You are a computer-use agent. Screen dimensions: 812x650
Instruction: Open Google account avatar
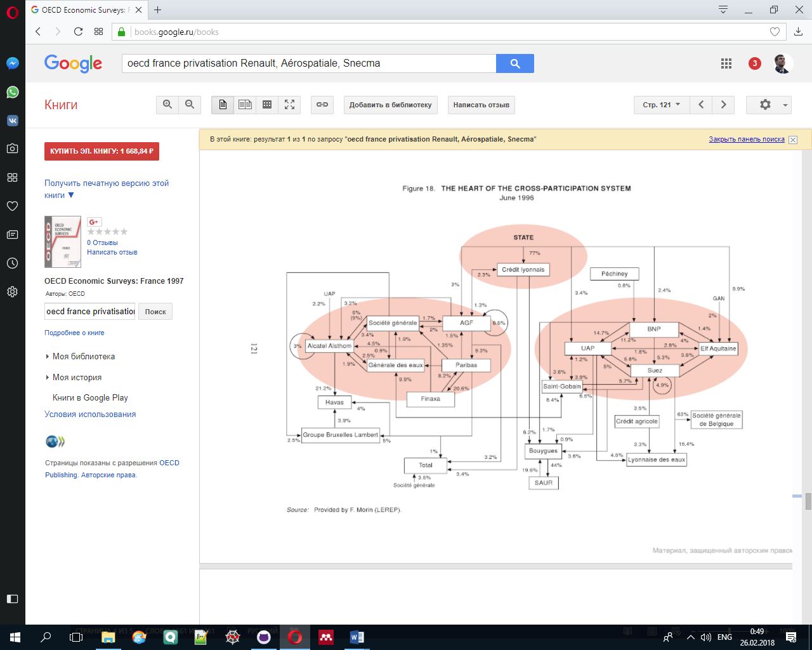click(x=782, y=63)
